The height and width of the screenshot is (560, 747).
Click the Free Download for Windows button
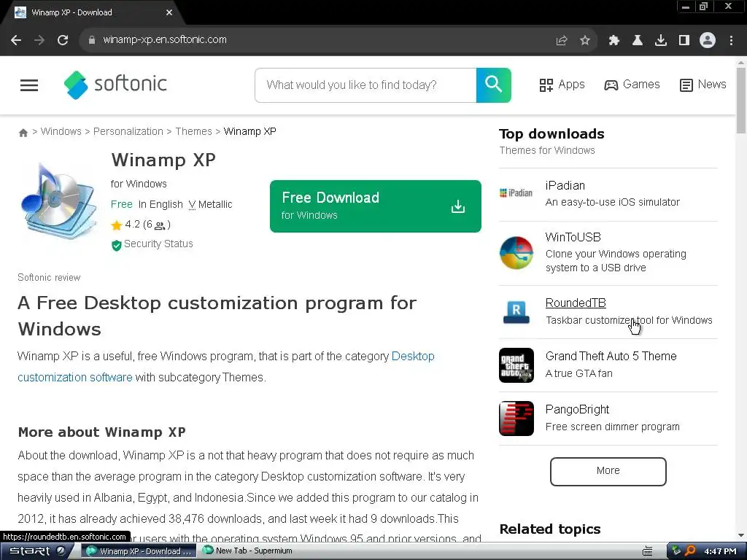(x=376, y=206)
